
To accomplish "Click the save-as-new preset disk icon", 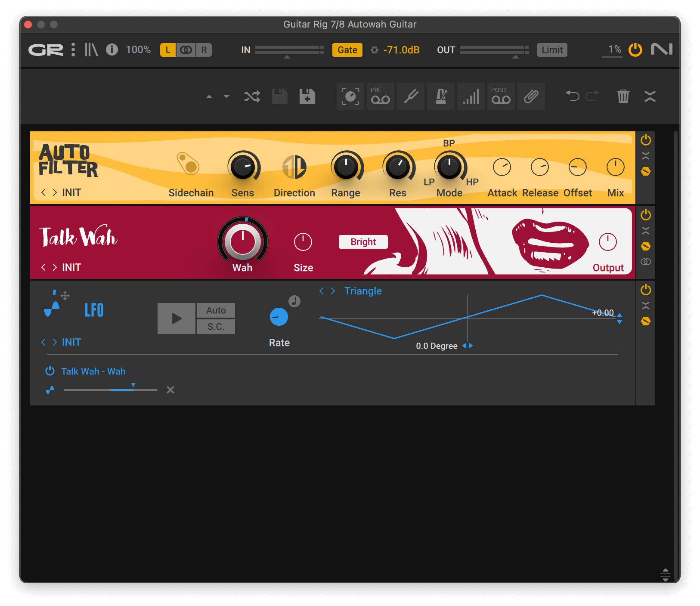I will point(307,96).
